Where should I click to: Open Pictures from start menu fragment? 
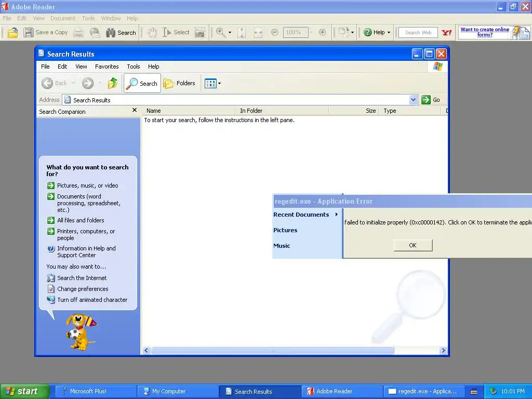(x=285, y=230)
